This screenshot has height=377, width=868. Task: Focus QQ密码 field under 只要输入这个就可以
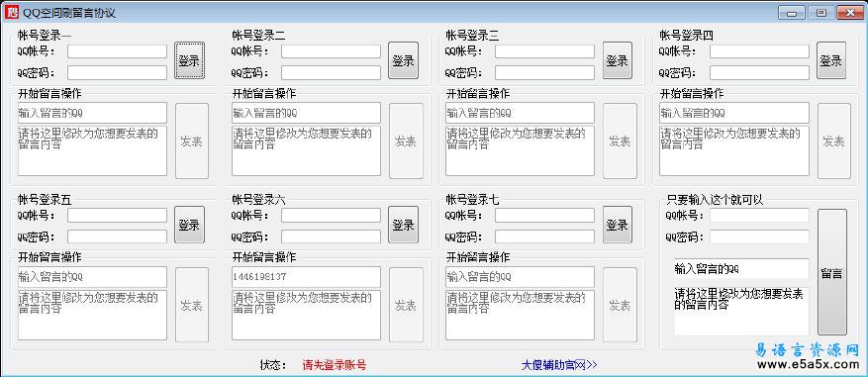[759, 236]
